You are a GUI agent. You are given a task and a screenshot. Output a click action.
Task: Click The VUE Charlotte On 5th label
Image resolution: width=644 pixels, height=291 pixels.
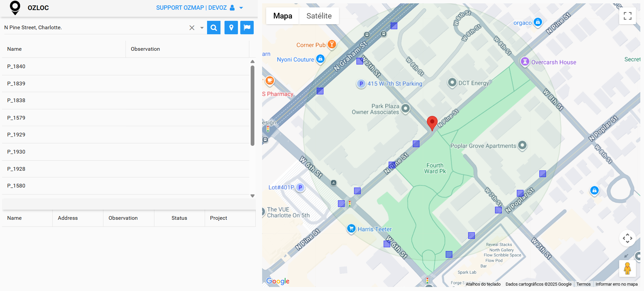(x=288, y=212)
